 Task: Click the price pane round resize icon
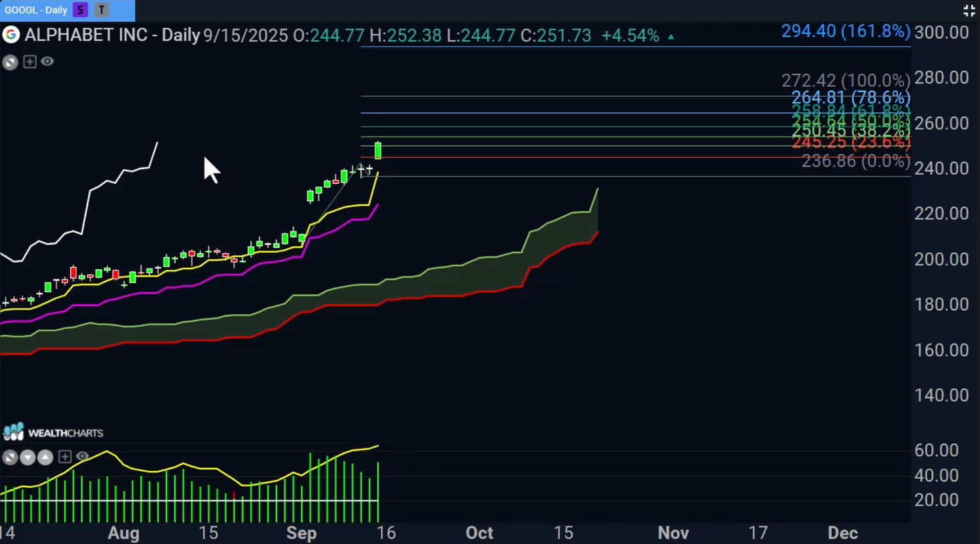pos(10,62)
